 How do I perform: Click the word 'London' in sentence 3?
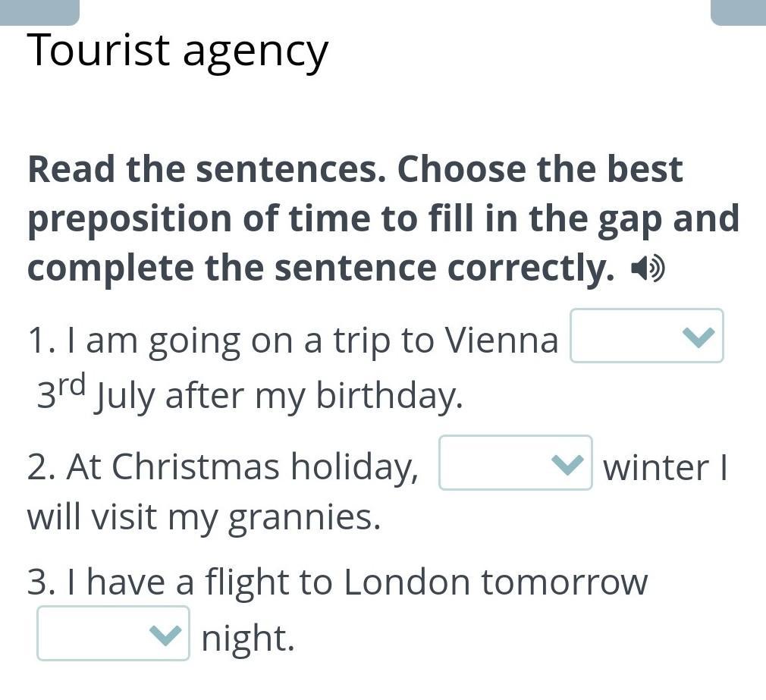407,582
